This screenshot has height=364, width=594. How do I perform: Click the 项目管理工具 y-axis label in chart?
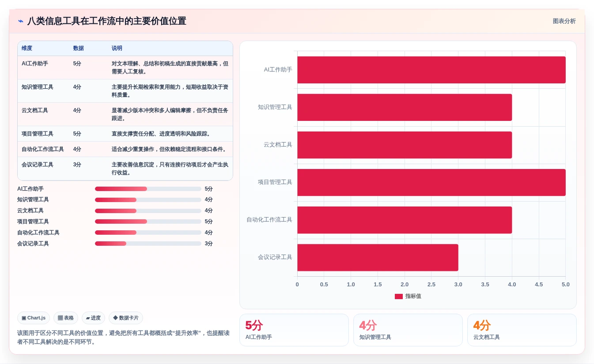coord(275,182)
